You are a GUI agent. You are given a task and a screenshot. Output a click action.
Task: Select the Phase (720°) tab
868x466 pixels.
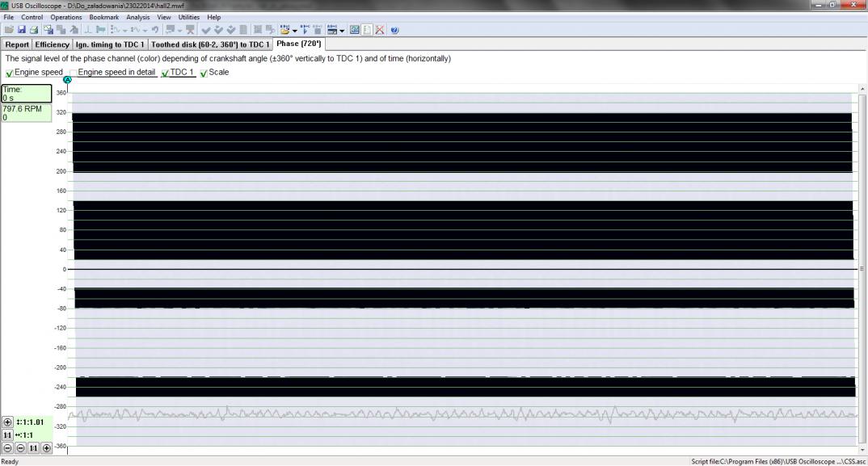coord(299,44)
